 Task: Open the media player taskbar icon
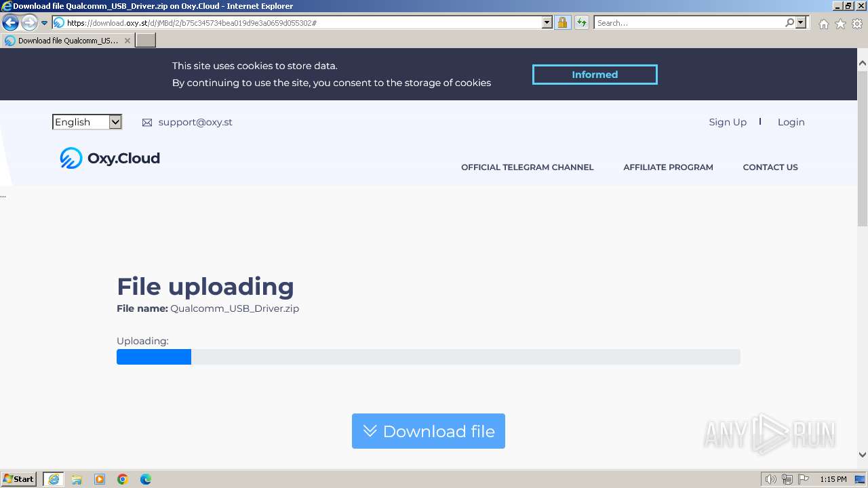pyautogui.click(x=100, y=479)
